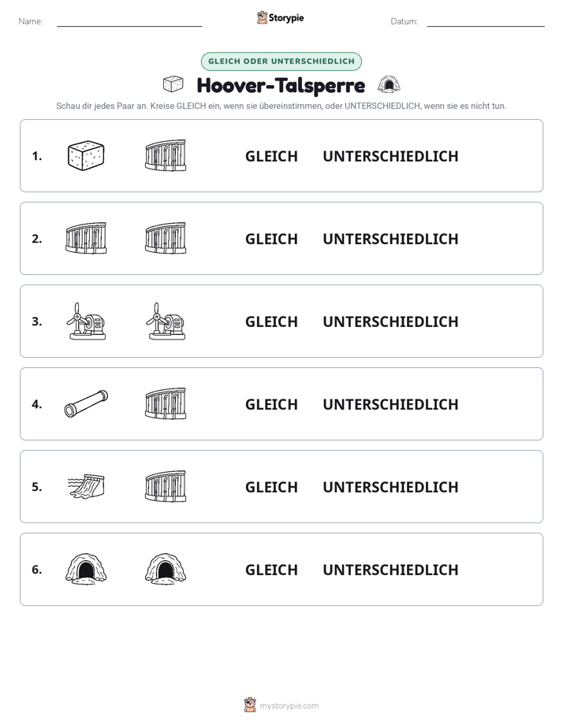563x728 pixels.
Task: Select GLEICH for question 2
Action: pyautogui.click(x=271, y=239)
